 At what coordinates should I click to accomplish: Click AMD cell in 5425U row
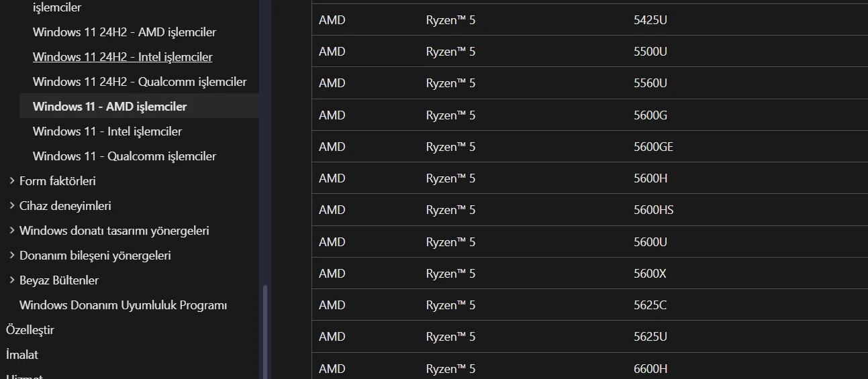332,20
